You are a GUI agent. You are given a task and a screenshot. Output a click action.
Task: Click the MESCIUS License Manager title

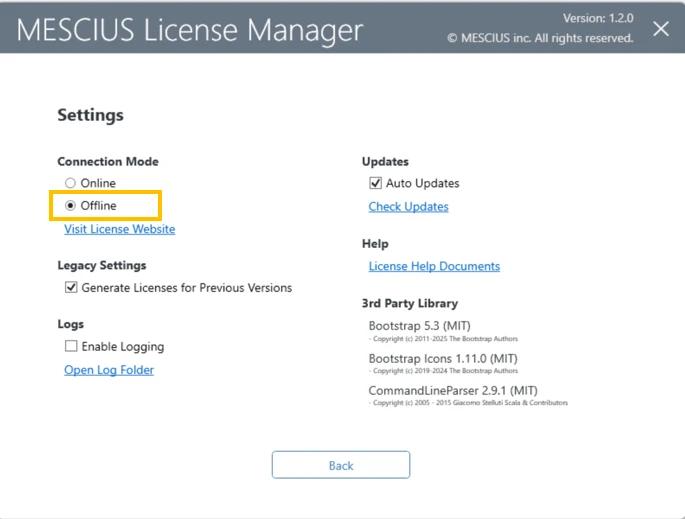point(190,30)
